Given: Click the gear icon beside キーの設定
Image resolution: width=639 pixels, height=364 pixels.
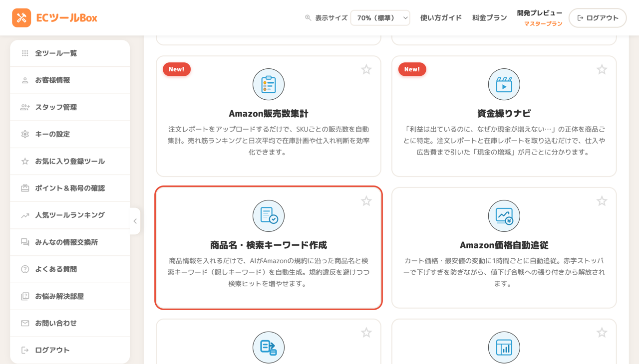Looking at the screenshot, I should [x=25, y=134].
